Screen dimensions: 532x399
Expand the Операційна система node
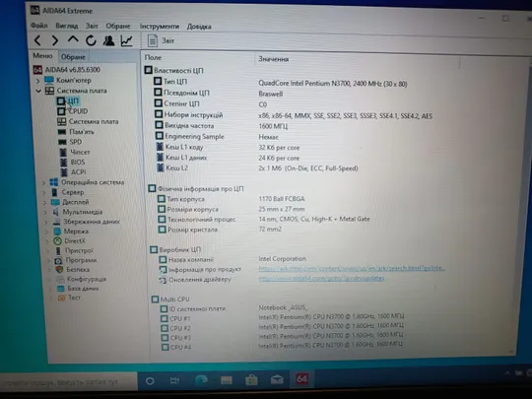[43, 183]
